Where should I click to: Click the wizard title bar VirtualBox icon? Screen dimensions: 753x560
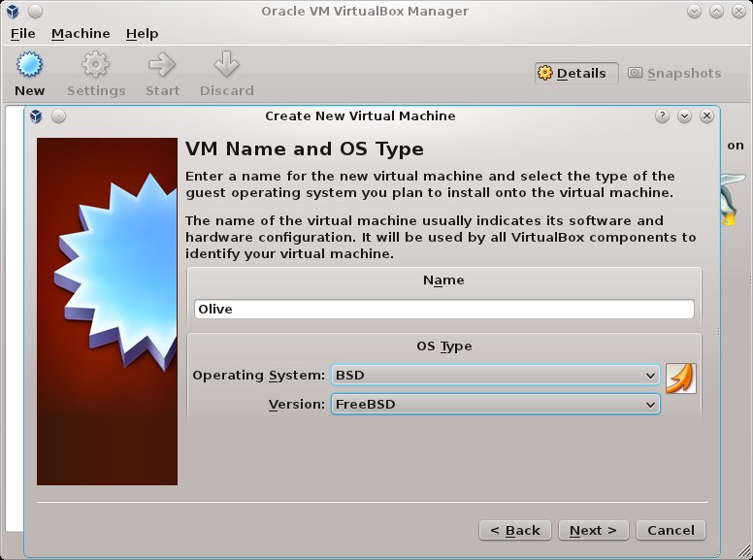coord(36,116)
